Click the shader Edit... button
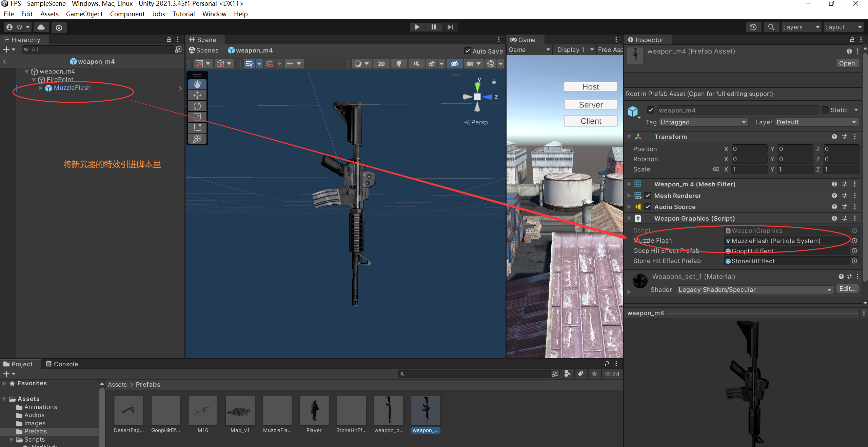The width and height of the screenshot is (868, 447). 847,289
